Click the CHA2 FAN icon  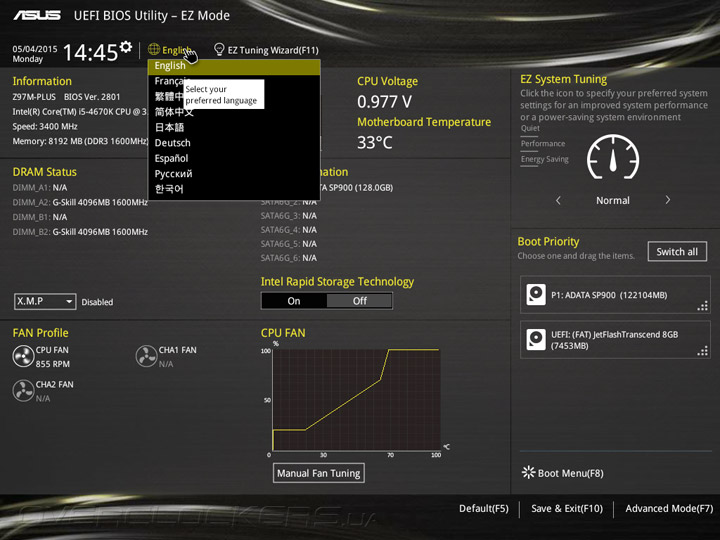pos(23,391)
